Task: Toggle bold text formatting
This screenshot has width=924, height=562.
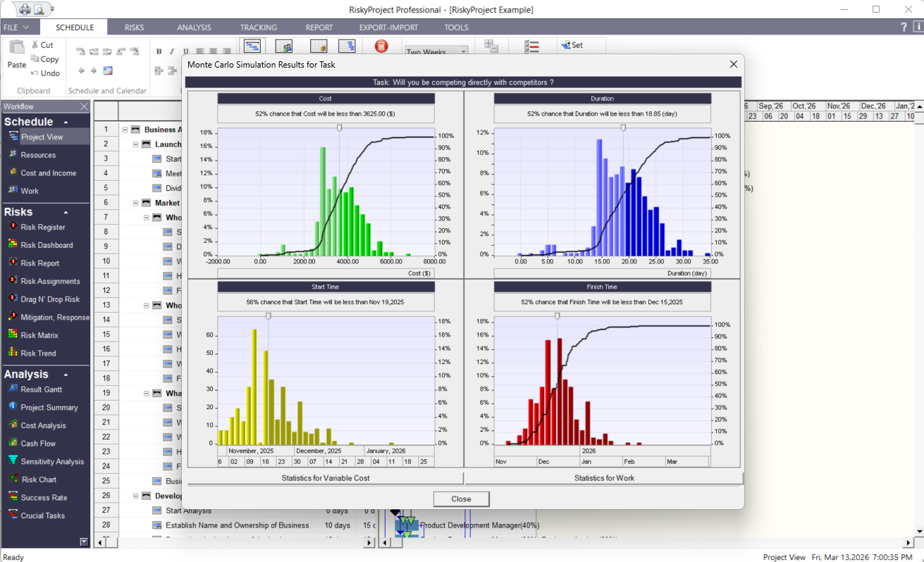Action: tap(159, 51)
